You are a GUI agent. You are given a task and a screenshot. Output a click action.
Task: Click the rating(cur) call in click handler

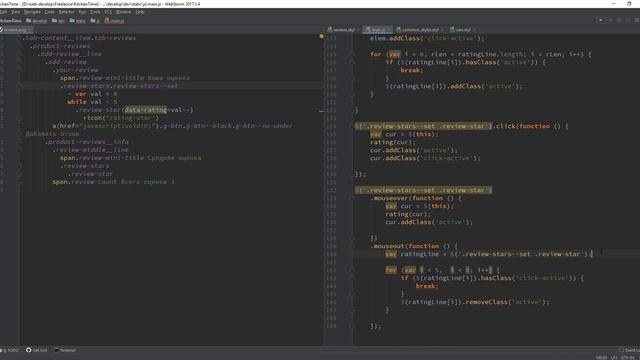[393, 142]
